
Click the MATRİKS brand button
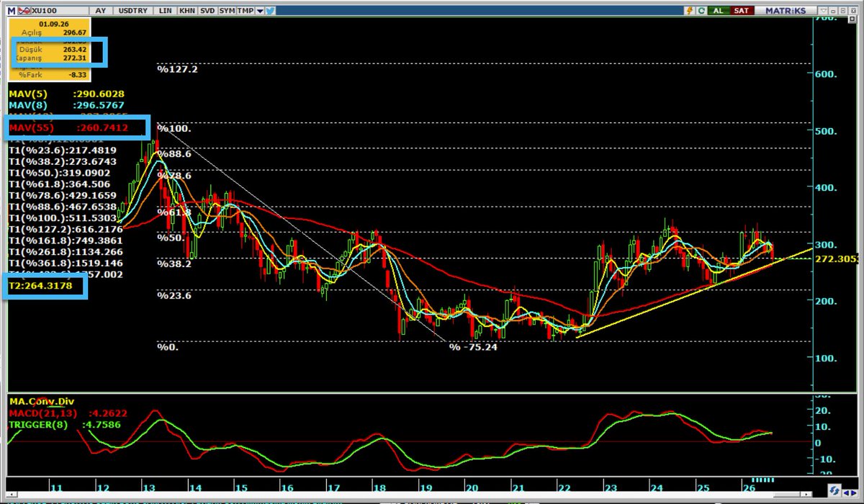pos(786,11)
